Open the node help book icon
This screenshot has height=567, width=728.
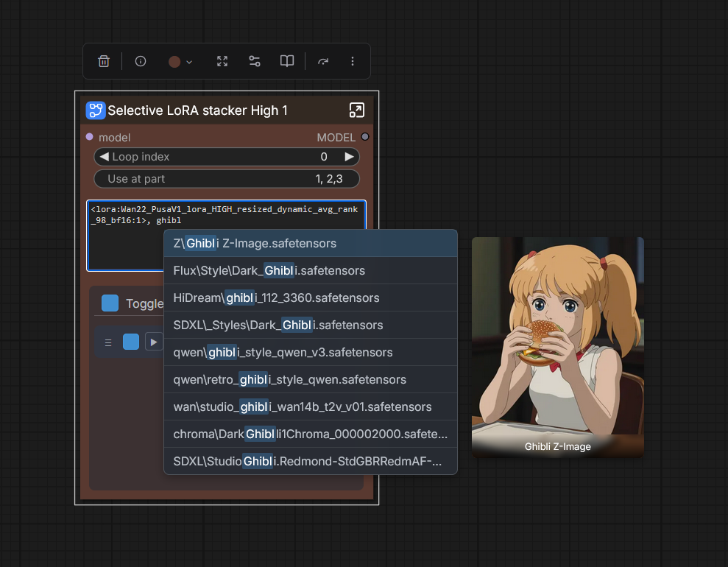point(287,61)
